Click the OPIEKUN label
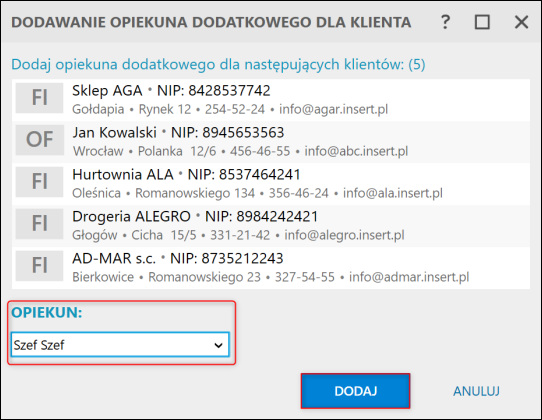 coord(47,312)
